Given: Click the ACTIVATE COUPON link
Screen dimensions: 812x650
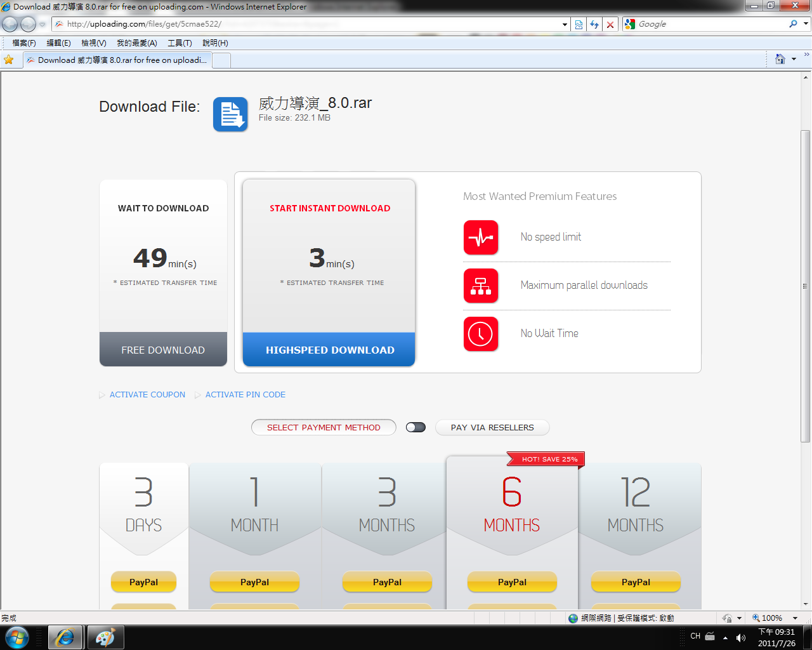Looking at the screenshot, I should coord(147,394).
